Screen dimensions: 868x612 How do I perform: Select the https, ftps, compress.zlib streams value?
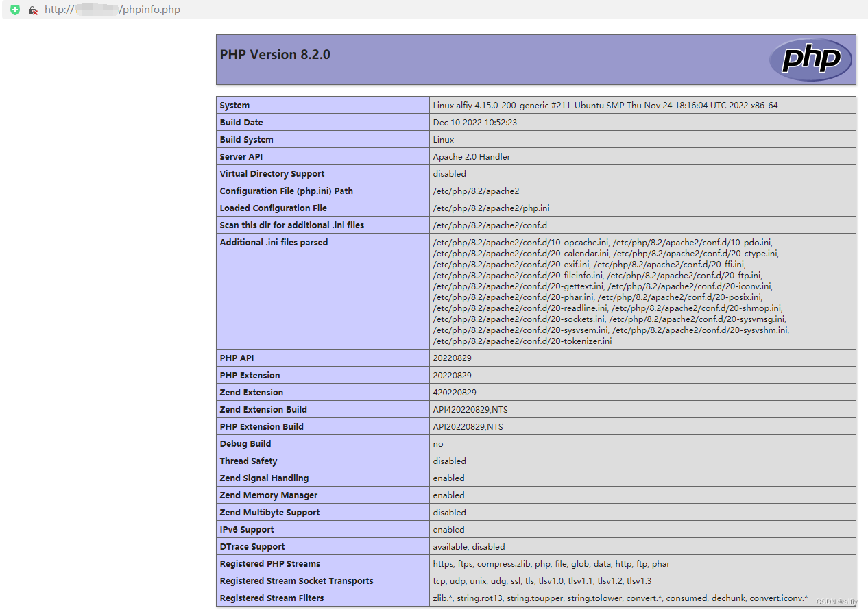coord(552,564)
